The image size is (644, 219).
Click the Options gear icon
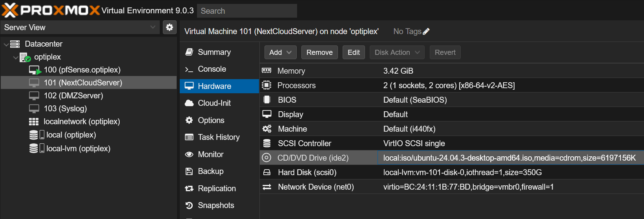pos(189,120)
